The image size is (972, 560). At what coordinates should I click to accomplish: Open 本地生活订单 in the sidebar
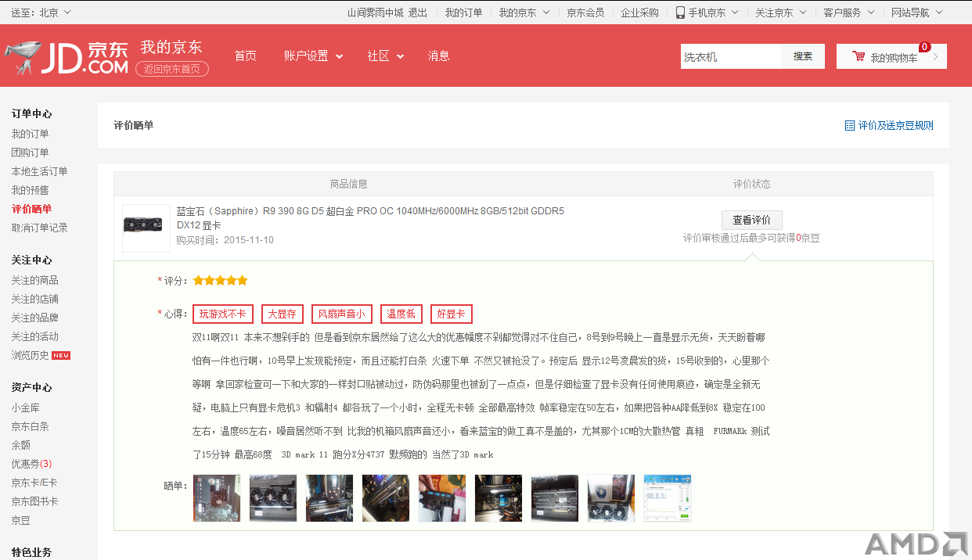click(39, 171)
